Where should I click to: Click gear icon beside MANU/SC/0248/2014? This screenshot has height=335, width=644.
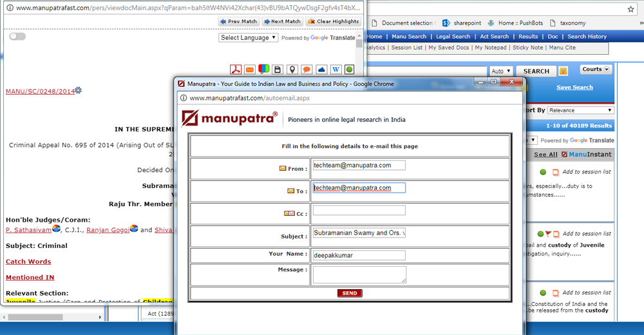tap(79, 90)
